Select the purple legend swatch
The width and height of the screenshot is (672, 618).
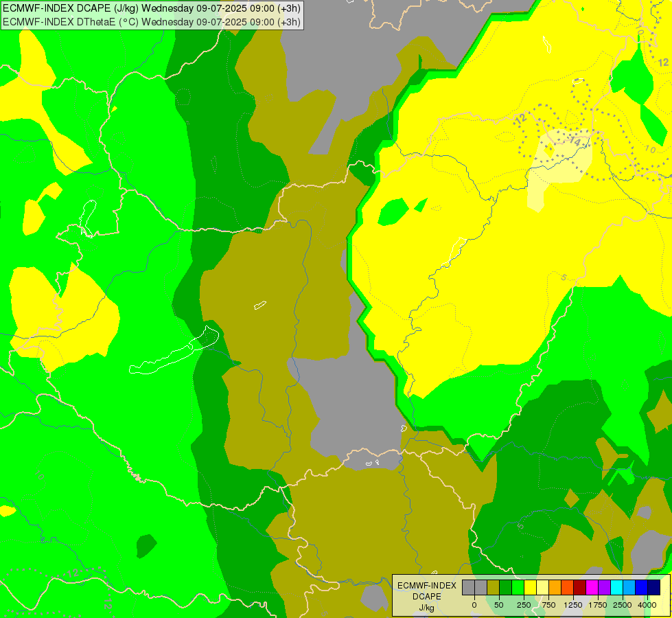click(604, 588)
